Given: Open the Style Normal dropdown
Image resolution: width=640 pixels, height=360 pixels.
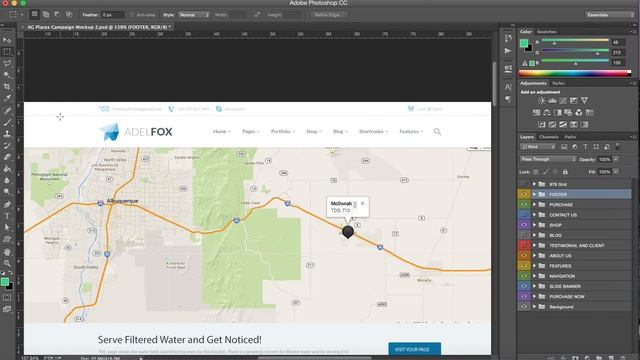Looking at the screenshot, I should pos(194,15).
